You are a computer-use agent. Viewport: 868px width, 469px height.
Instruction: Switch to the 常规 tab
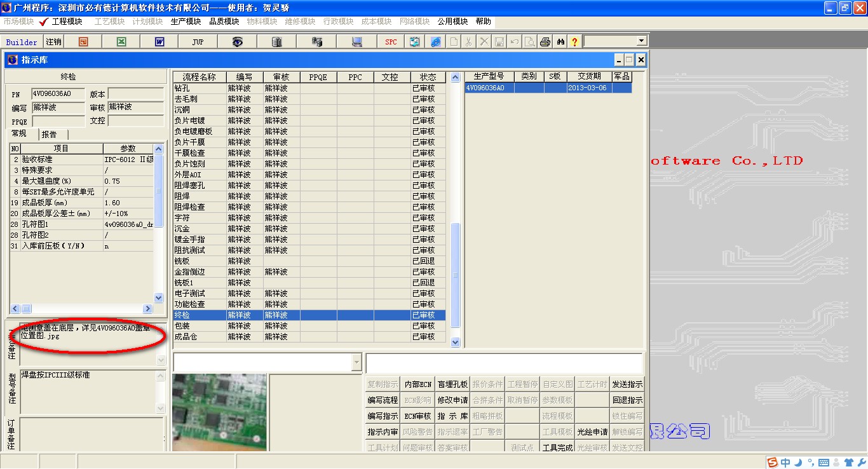click(x=21, y=133)
